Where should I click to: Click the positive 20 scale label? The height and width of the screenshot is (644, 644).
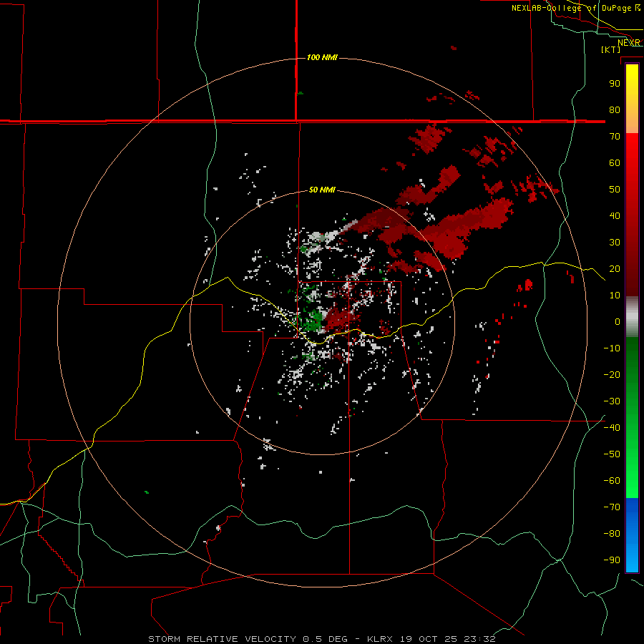pyautogui.click(x=615, y=269)
